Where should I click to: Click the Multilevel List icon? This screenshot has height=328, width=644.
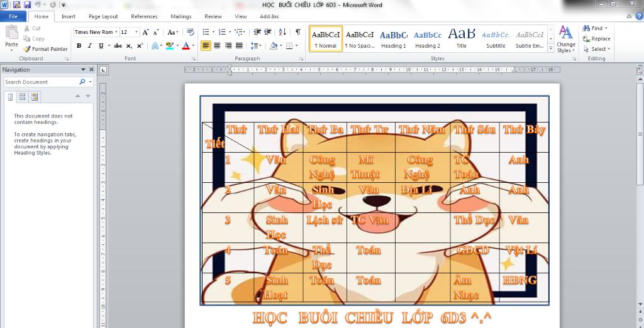point(238,32)
